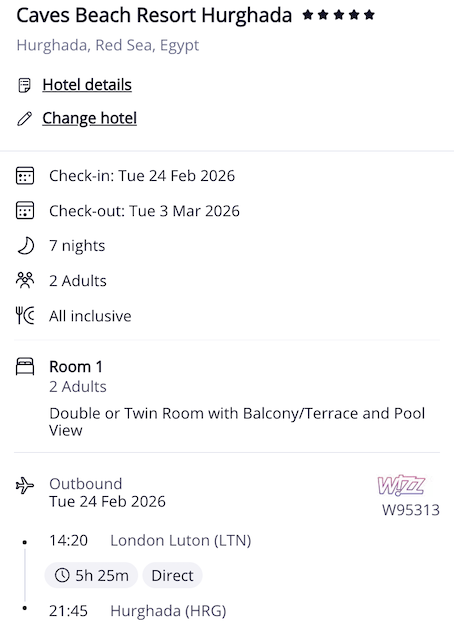Click the five-star hotel rating
Screen dimensions: 454x632
coord(339,15)
